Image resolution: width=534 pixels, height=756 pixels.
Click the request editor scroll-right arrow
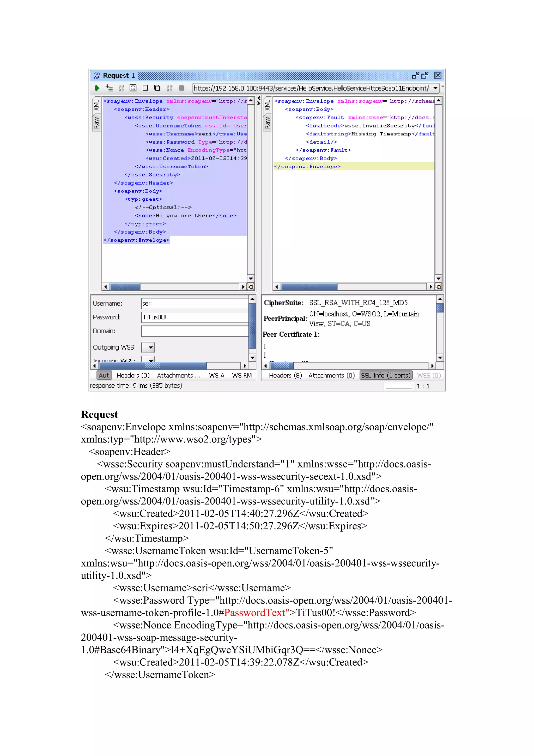coord(243,287)
